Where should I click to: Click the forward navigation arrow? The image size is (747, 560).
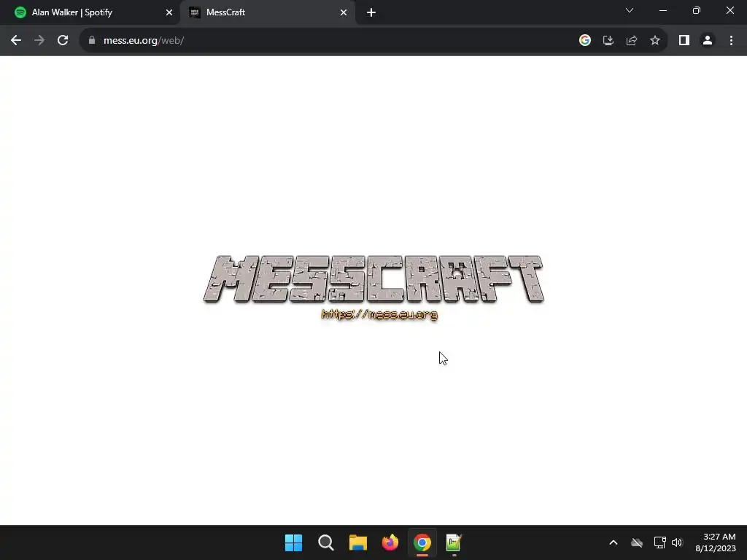(39, 41)
